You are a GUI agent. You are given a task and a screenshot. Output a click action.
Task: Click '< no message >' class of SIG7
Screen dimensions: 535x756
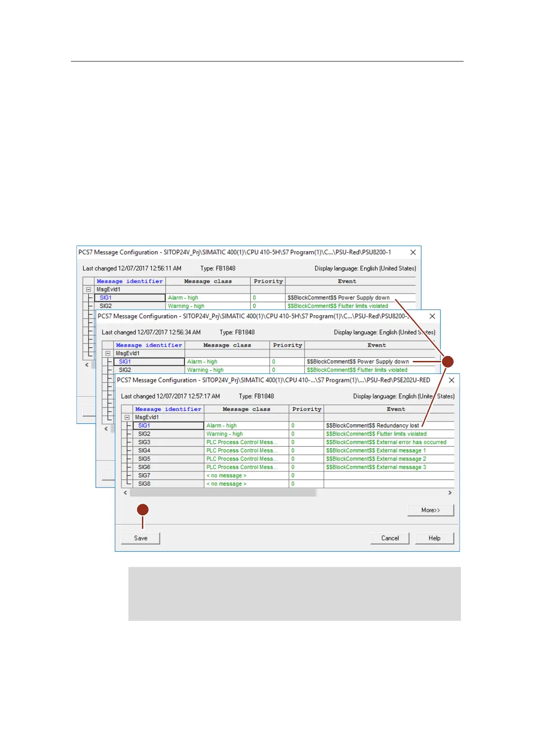tap(246, 475)
